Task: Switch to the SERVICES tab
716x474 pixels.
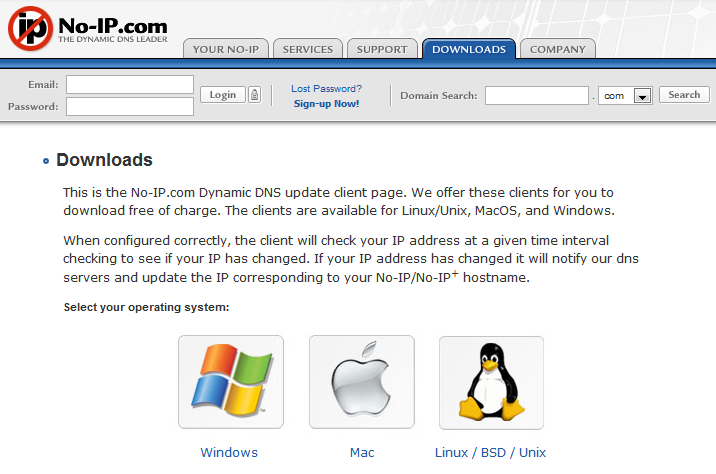Action: 308,49
